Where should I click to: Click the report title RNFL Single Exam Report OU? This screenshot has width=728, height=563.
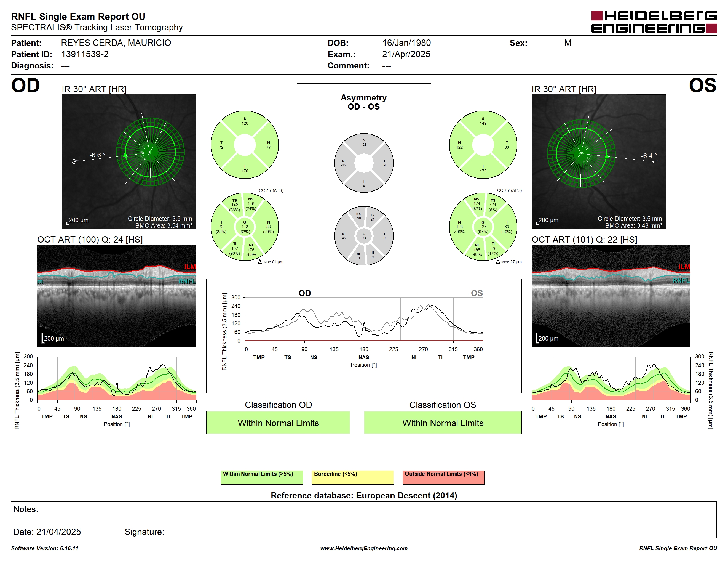click(78, 16)
